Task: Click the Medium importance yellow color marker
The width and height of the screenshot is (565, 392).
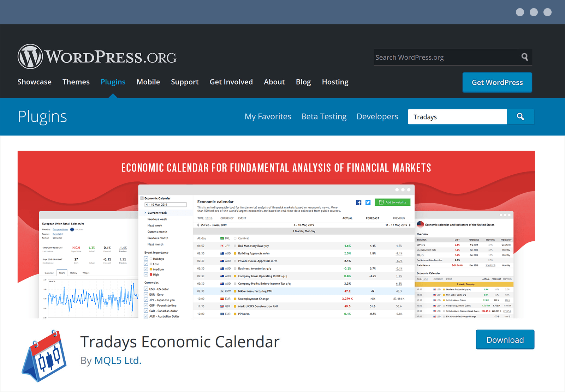Action: tap(151, 269)
